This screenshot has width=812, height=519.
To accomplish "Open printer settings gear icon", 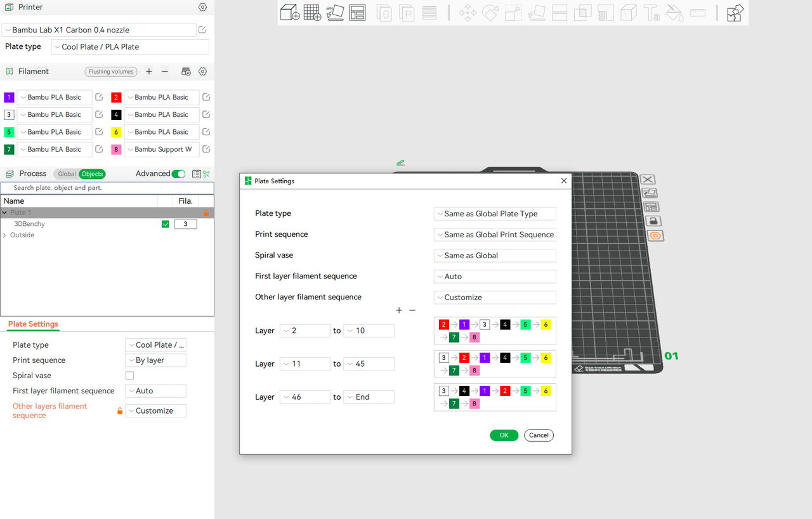I will click(202, 7).
